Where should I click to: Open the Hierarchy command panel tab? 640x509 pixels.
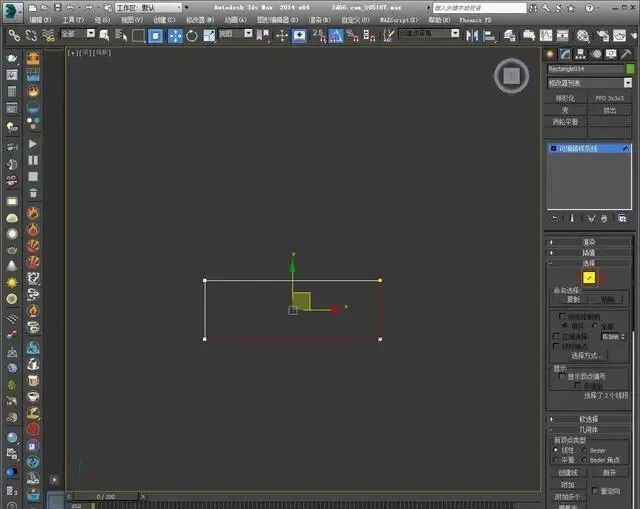(x=580, y=54)
